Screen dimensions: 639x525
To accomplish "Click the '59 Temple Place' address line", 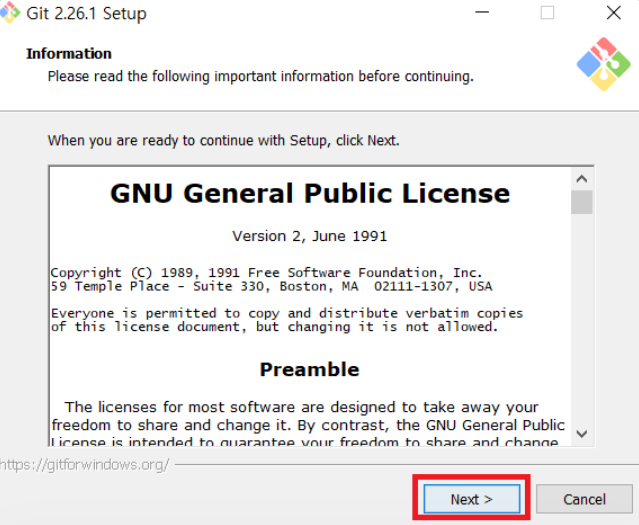I will (x=271, y=286).
